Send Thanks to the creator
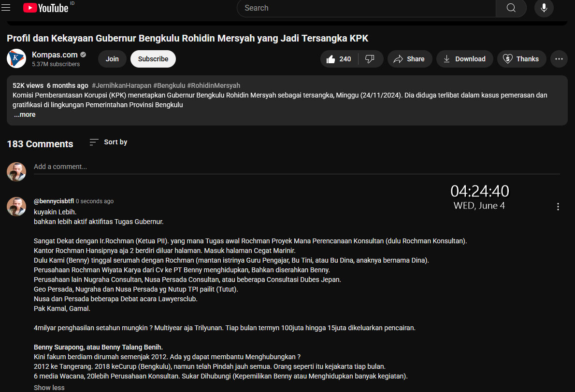 (x=521, y=59)
